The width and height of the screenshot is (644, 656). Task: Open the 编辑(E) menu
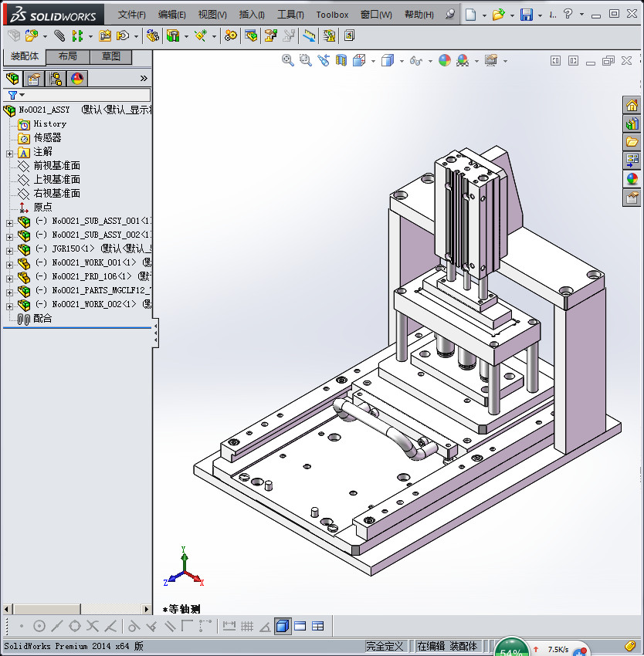172,15
